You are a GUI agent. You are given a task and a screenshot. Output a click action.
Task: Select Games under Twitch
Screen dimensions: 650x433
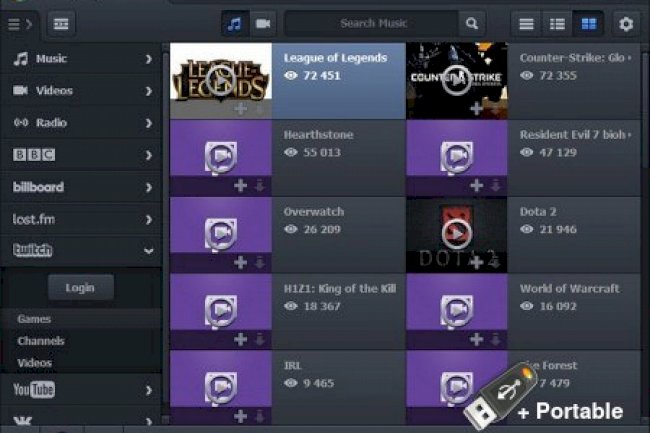(x=81, y=319)
